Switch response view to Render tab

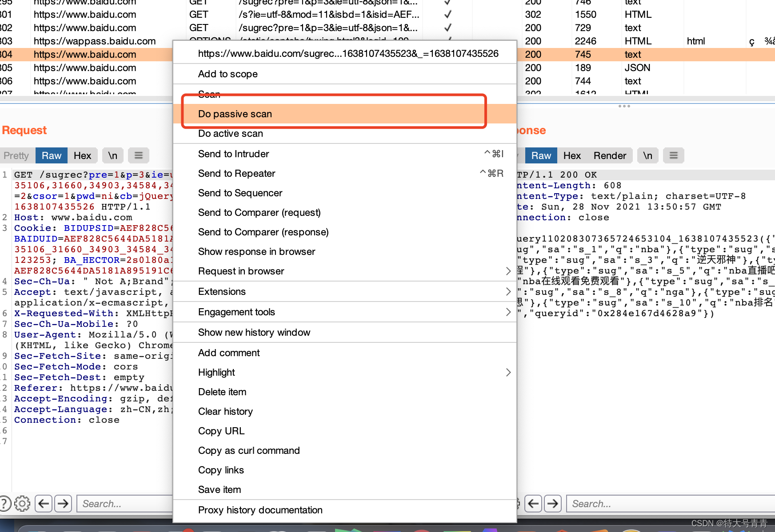610,155
